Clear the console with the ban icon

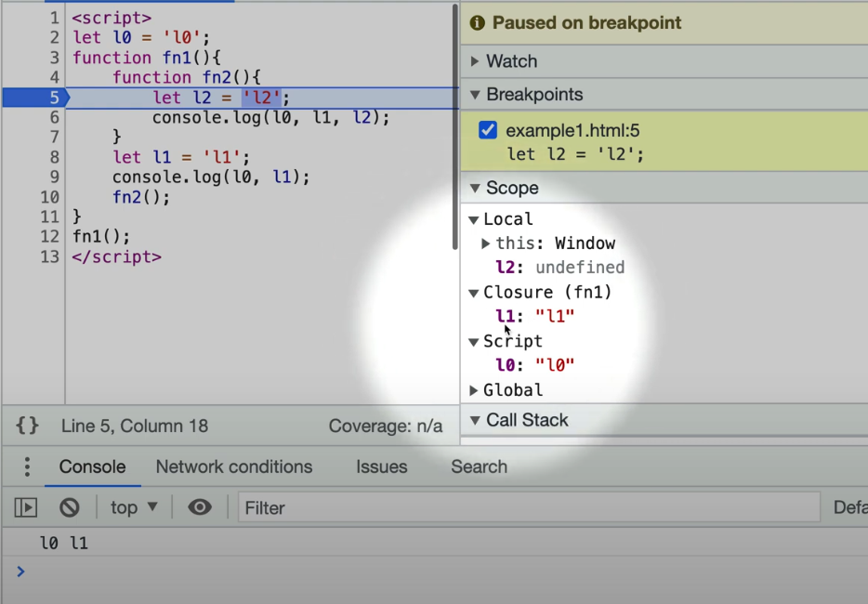(69, 507)
